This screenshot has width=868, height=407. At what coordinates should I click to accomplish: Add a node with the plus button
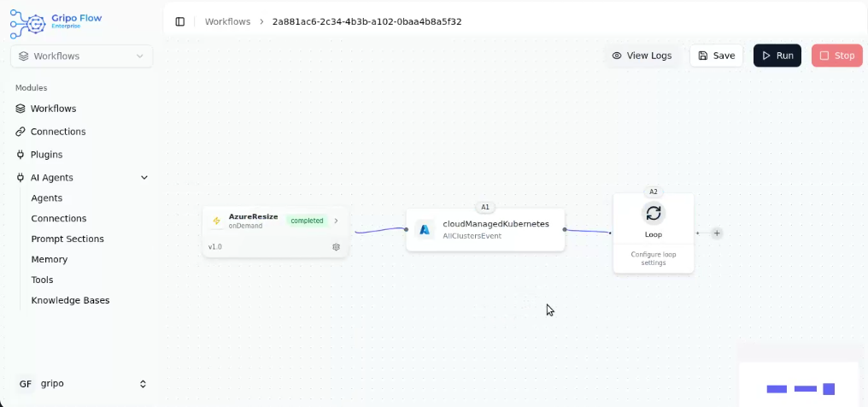coord(717,233)
